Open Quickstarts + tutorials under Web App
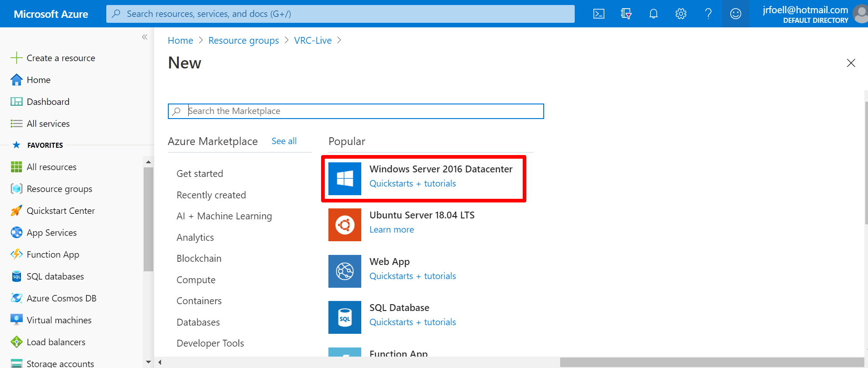 click(x=413, y=276)
